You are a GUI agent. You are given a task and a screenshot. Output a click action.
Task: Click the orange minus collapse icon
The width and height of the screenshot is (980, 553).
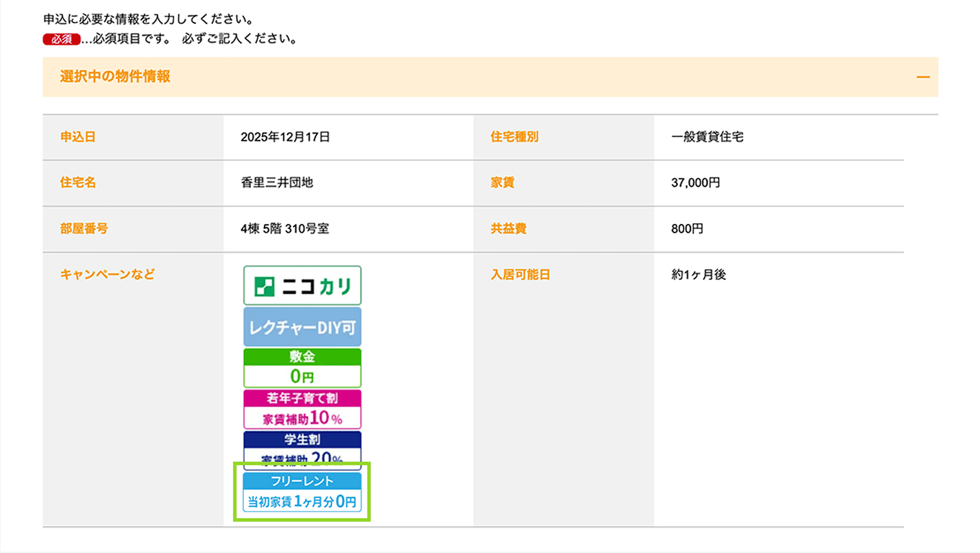tap(924, 77)
